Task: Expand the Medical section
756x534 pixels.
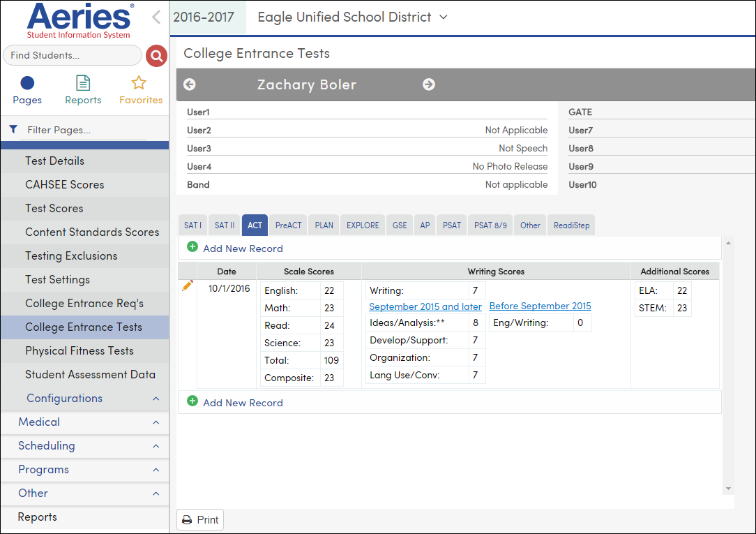Action: 158,422
